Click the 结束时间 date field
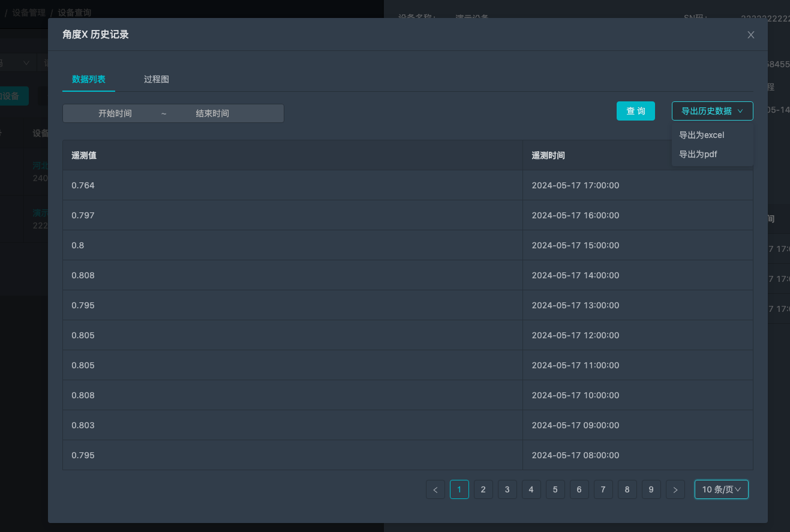 tap(212, 113)
